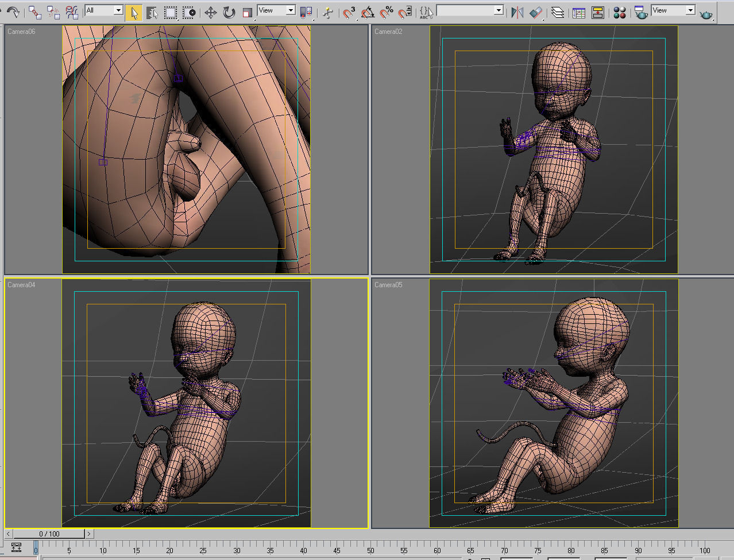Image resolution: width=734 pixels, height=560 pixels.
Task: Open the render type 'View' dropdown
Action: coord(674,10)
